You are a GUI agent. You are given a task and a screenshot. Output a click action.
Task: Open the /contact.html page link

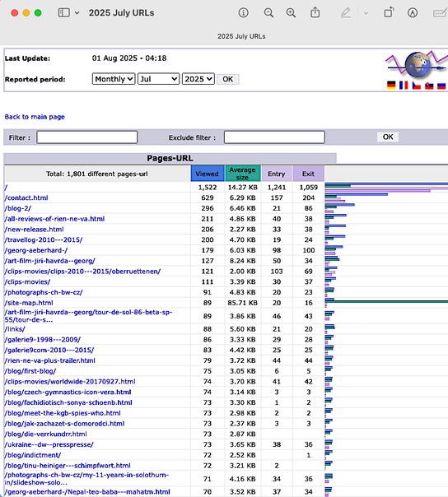pyautogui.click(x=26, y=197)
